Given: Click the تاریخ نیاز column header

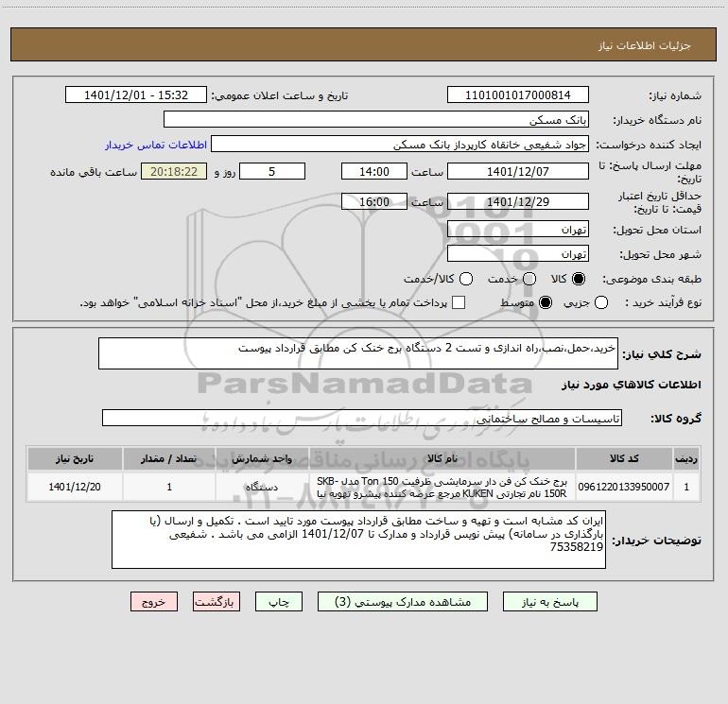Looking at the screenshot, I should pos(75,458).
